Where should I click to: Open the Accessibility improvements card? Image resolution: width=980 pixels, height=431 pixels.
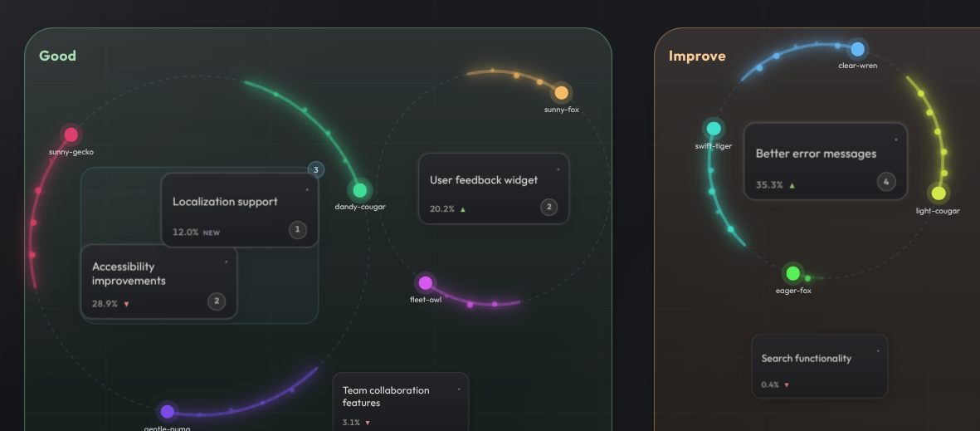[159, 282]
